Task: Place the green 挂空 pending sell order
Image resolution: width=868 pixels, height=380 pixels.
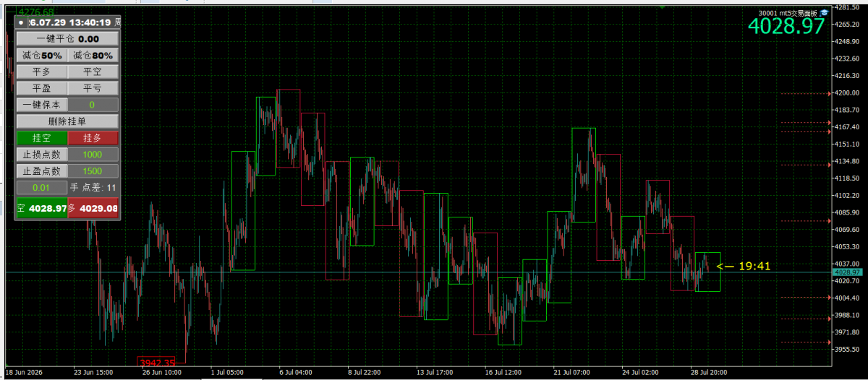Action: 42,138
